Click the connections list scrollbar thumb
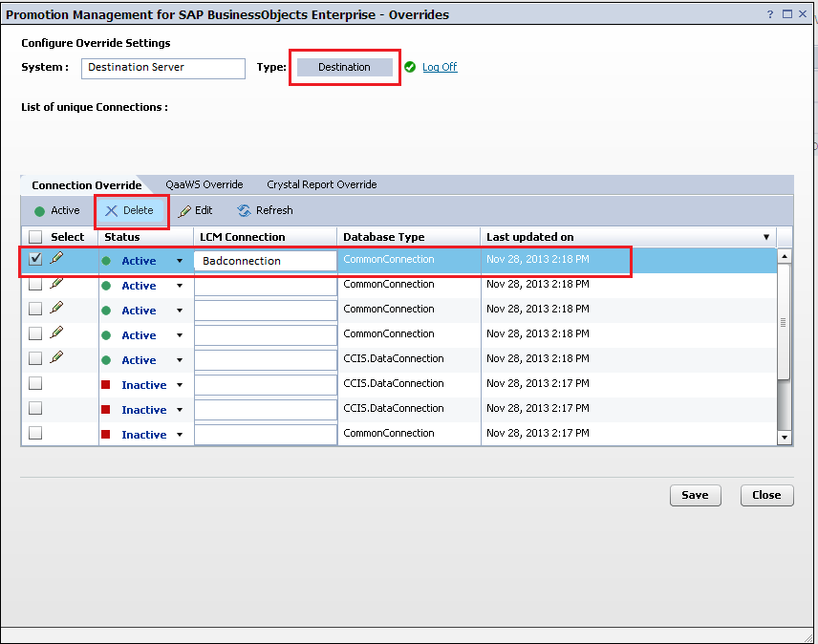This screenshot has height=644, width=818. [784, 322]
